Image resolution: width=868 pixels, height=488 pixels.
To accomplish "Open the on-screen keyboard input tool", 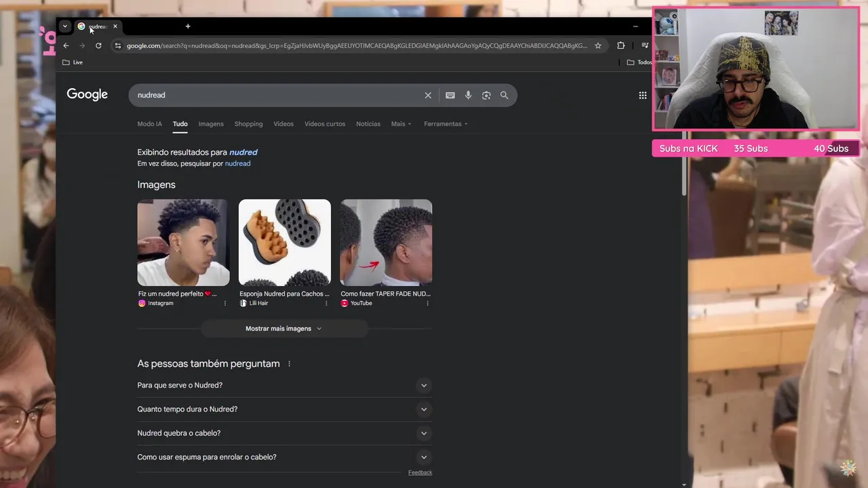I will pos(450,96).
